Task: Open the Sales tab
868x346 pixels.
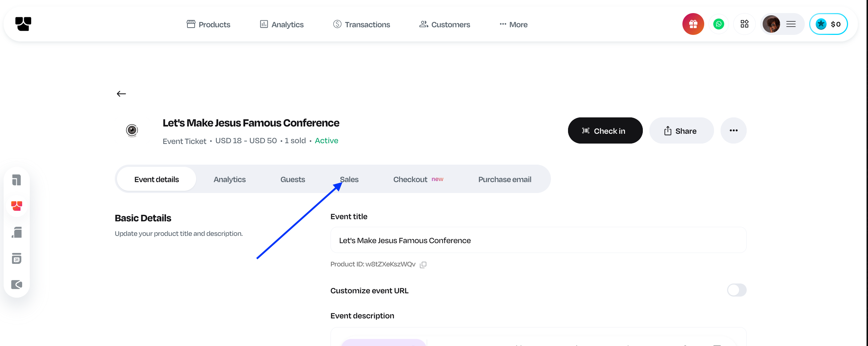Action: (349, 180)
